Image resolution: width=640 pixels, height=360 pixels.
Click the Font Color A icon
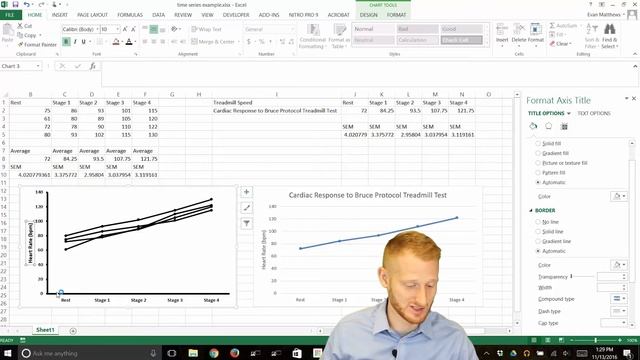pyautogui.click(x=129, y=42)
